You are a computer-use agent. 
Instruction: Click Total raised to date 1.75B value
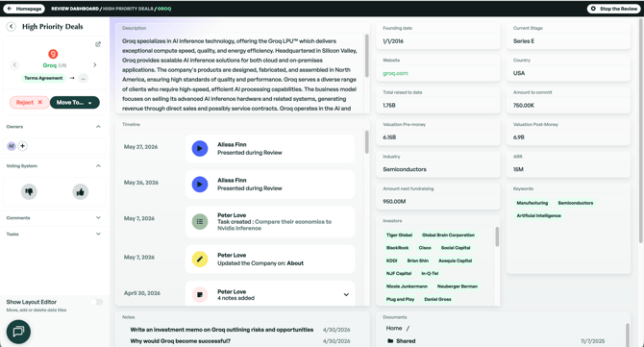click(x=389, y=106)
